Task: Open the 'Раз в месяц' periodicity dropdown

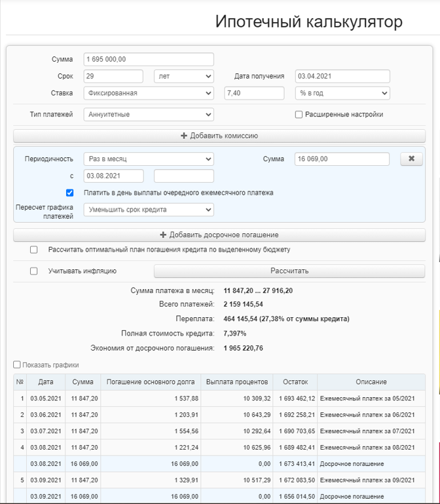Action: point(149,159)
